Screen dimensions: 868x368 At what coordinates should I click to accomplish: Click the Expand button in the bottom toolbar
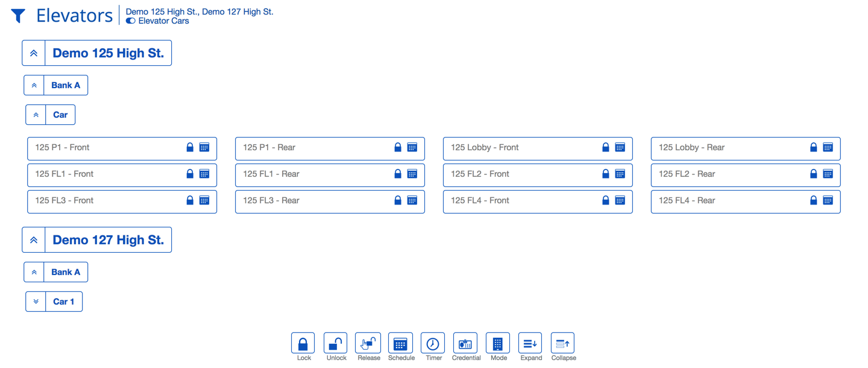click(530, 344)
